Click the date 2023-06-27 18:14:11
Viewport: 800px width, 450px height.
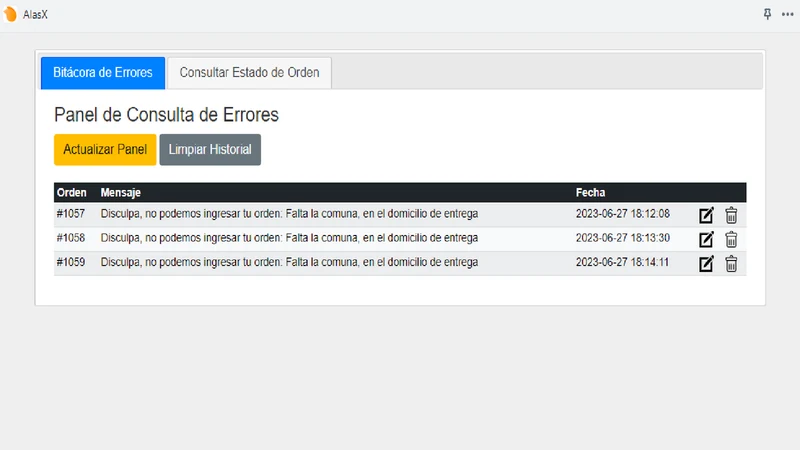tap(622, 262)
